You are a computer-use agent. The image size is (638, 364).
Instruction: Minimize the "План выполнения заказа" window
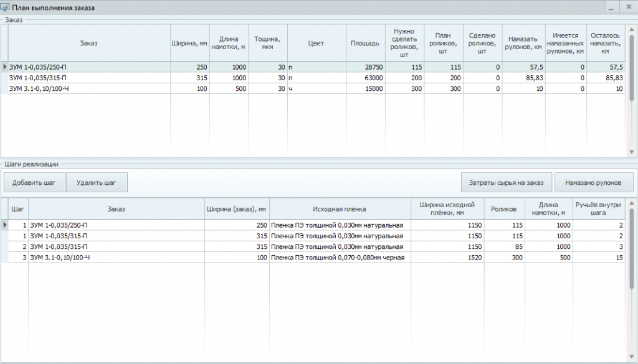point(611,7)
